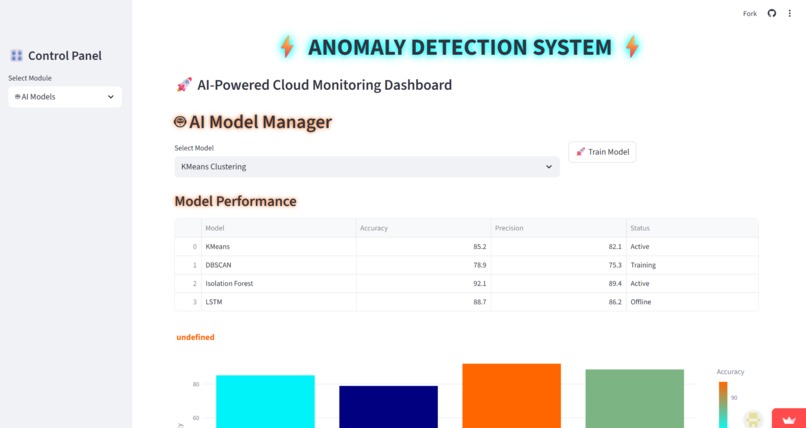Screen dimensions: 806x428
Task: Click the Control Panel grid icon
Action: click(x=16, y=55)
